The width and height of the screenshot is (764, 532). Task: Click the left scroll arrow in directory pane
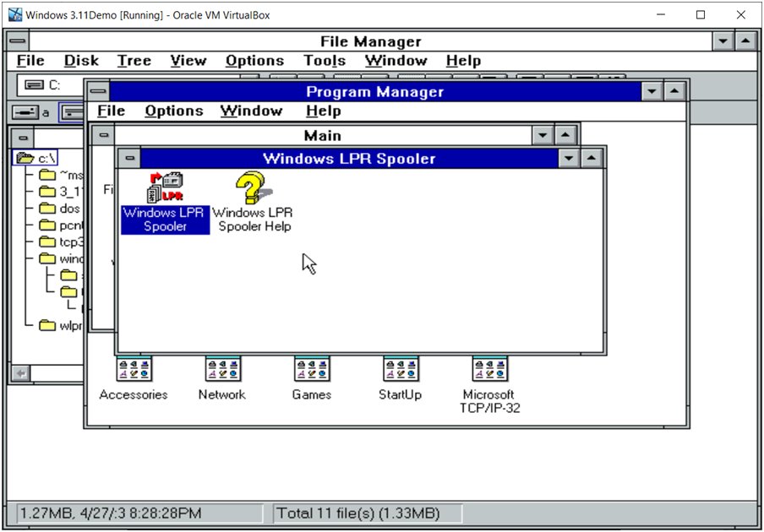coord(21,373)
